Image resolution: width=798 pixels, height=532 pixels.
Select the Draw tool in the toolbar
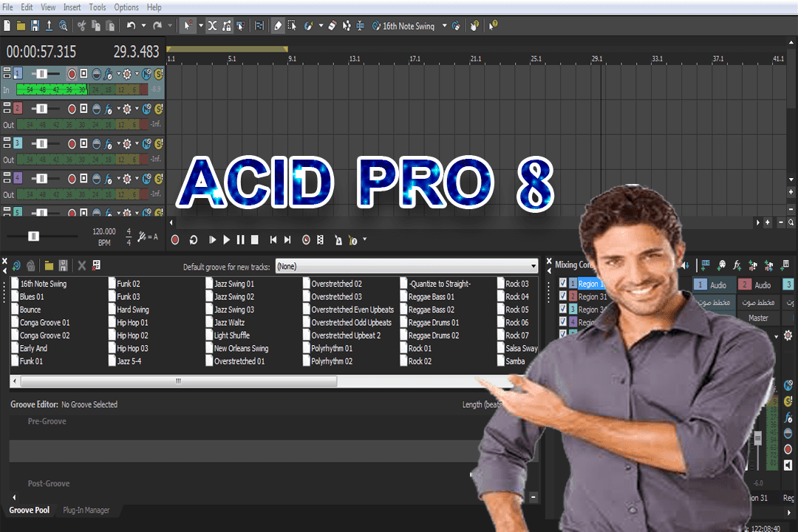click(x=277, y=24)
